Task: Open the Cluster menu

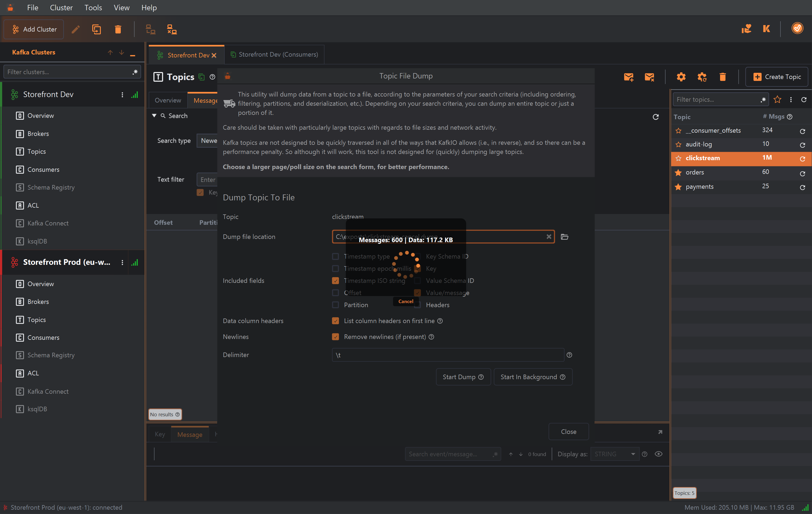Action: [x=61, y=8]
